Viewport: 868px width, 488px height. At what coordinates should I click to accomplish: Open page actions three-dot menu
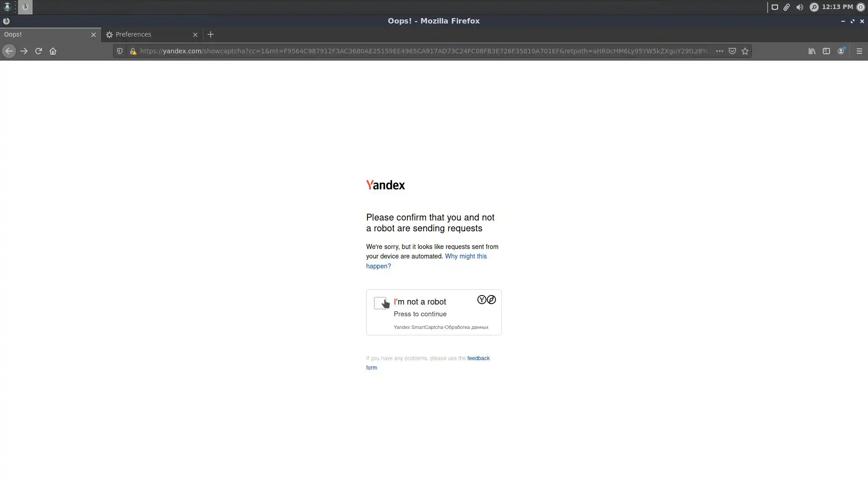tap(719, 51)
